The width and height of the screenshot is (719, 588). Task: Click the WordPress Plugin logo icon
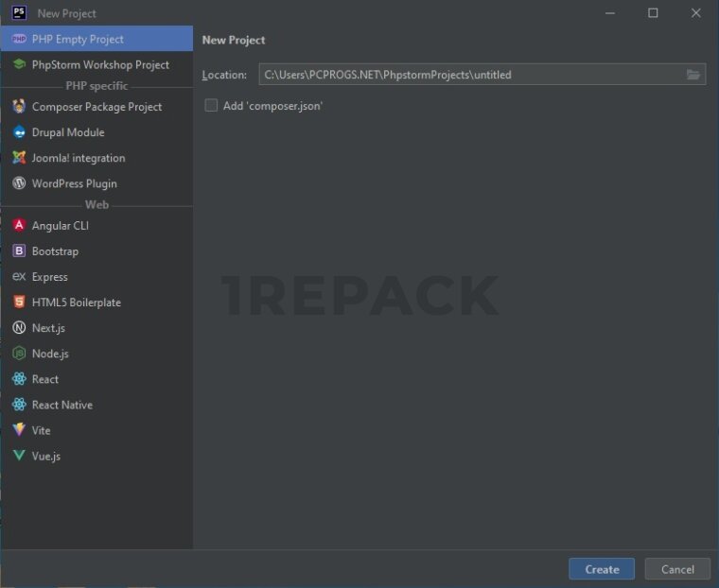[x=18, y=183]
